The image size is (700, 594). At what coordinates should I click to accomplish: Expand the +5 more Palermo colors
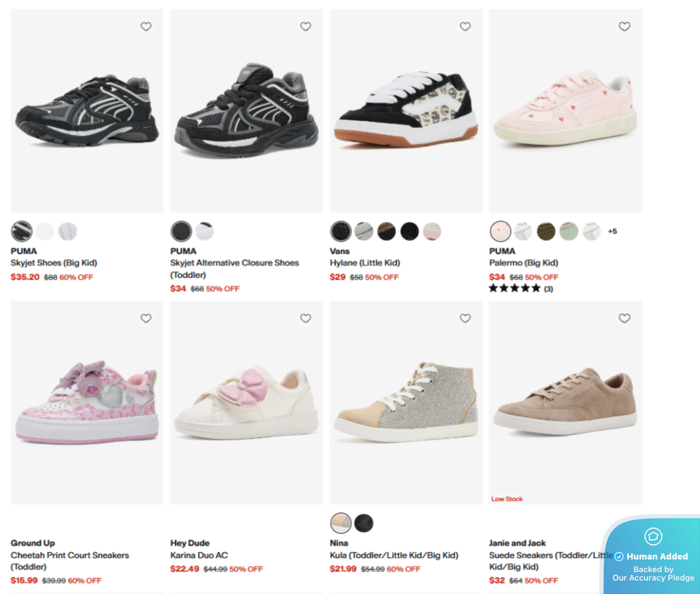coord(613,231)
